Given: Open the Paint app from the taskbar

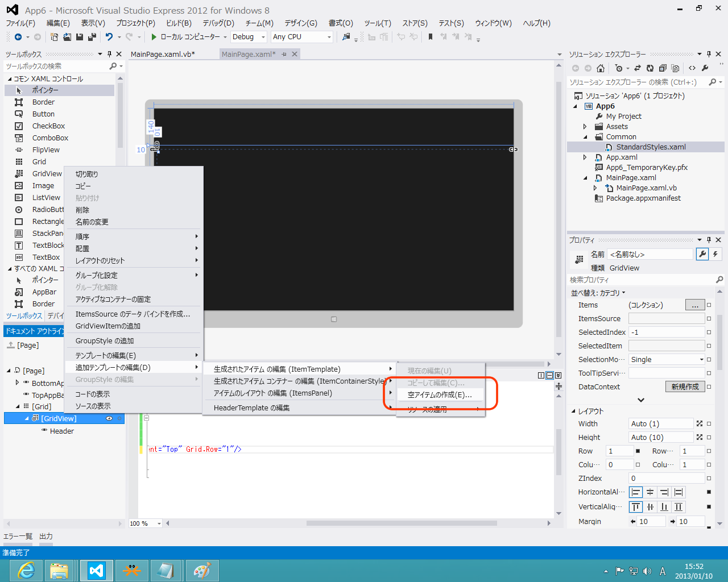Looking at the screenshot, I should (202, 570).
